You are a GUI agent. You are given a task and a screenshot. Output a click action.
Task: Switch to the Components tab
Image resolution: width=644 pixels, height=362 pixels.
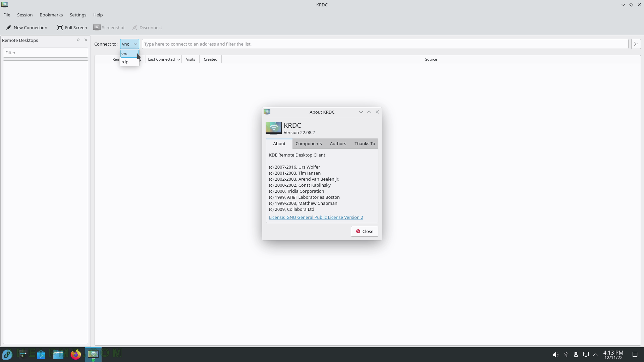click(309, 143)
